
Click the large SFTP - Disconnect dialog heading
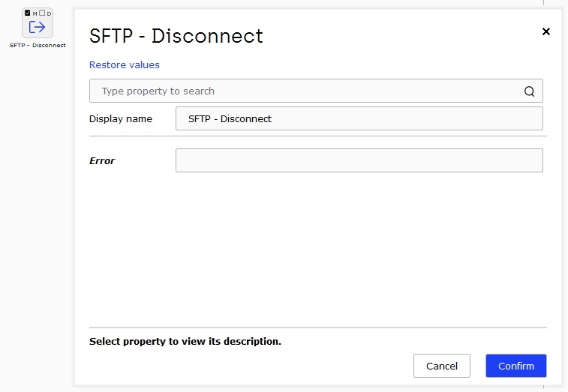click(176, 36)
